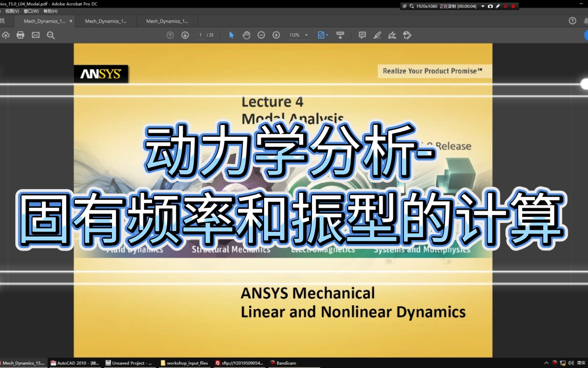Open Bandicam recording options dropdown arrow
Screen dimensions: 588x368
(x=482, y=6)
